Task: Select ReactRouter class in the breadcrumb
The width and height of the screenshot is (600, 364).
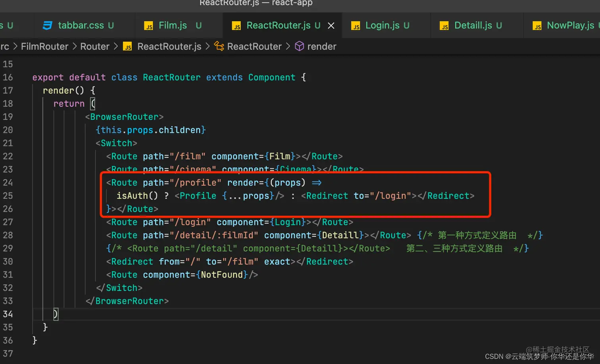Action: tap(254, 46)
